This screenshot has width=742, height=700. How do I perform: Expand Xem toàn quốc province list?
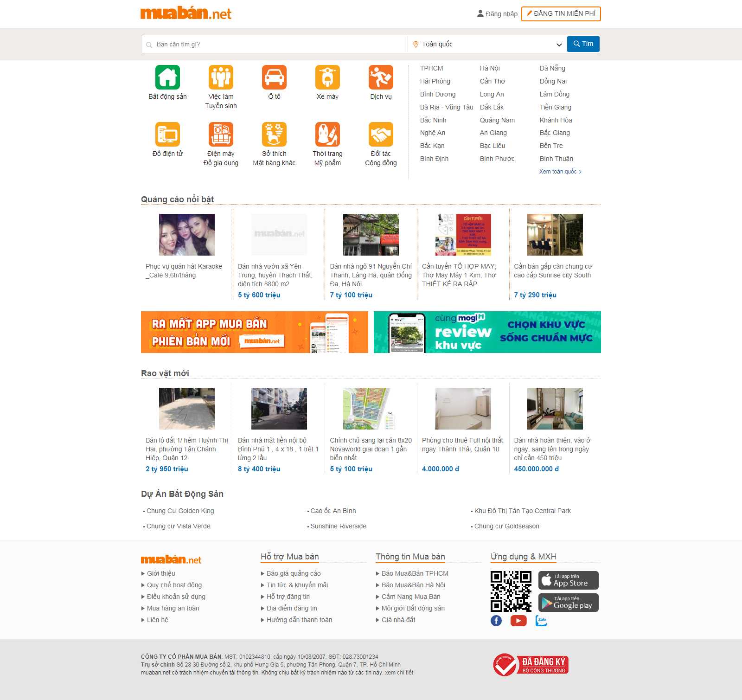tap(560, 172)
